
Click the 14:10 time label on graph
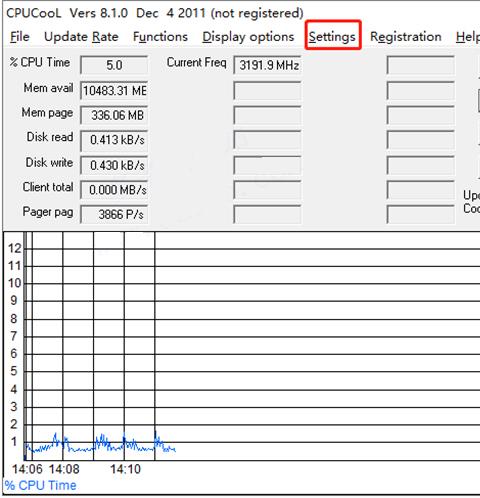point(126,469)
